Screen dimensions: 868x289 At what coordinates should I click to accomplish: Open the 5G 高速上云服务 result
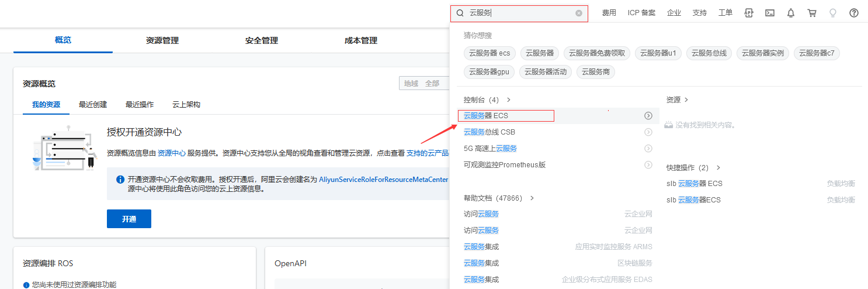coord(490,149)
